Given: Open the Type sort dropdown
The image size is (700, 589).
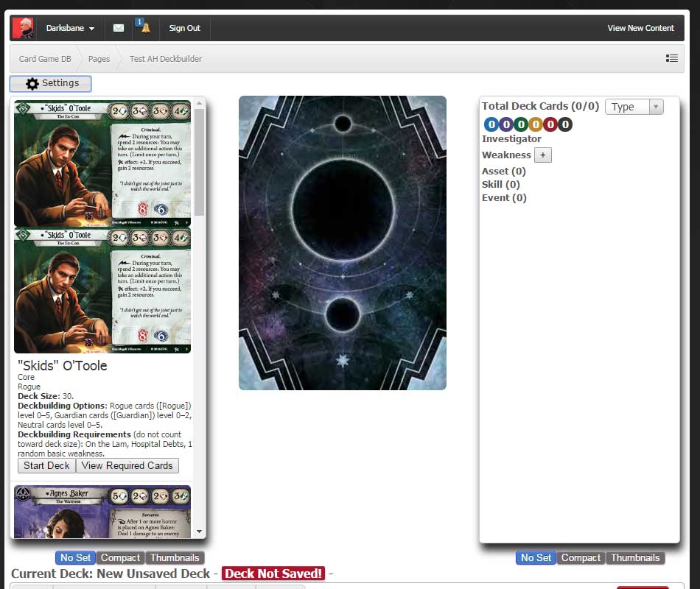Looking at the screenshot, I should pos(634,107).
